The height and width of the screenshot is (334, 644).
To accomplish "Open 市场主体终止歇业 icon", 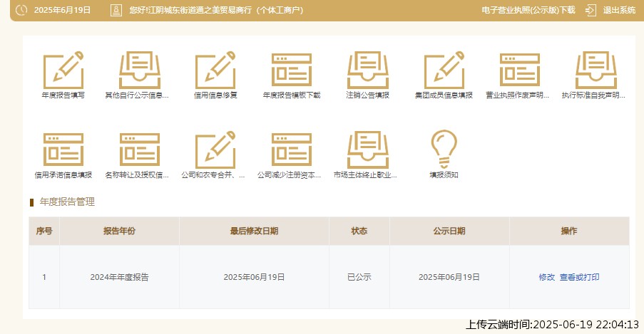I will (367, 150).
